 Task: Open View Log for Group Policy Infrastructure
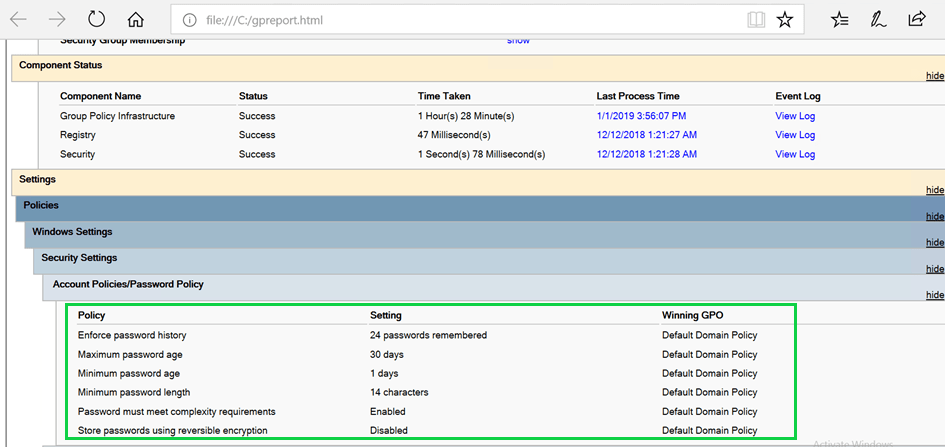pyautogui.click(x=795, y=116)
